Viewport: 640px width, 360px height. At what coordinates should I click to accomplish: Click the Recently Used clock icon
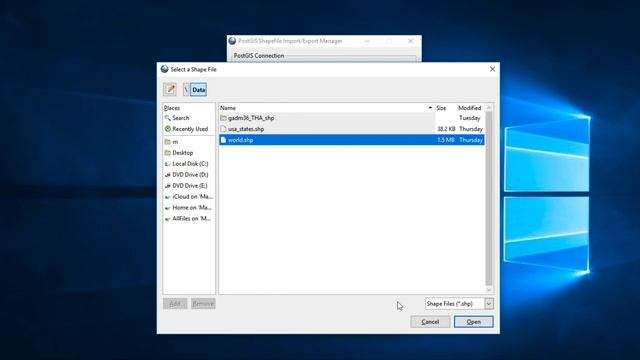click(167, 129)
